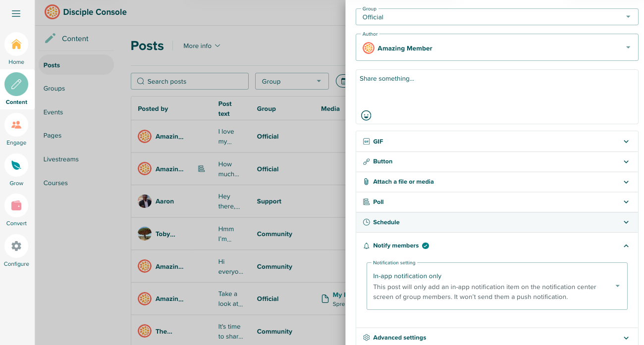Open the Configure gear icon
The width and height of the screenshot is (644, 345).
(16, 246)
